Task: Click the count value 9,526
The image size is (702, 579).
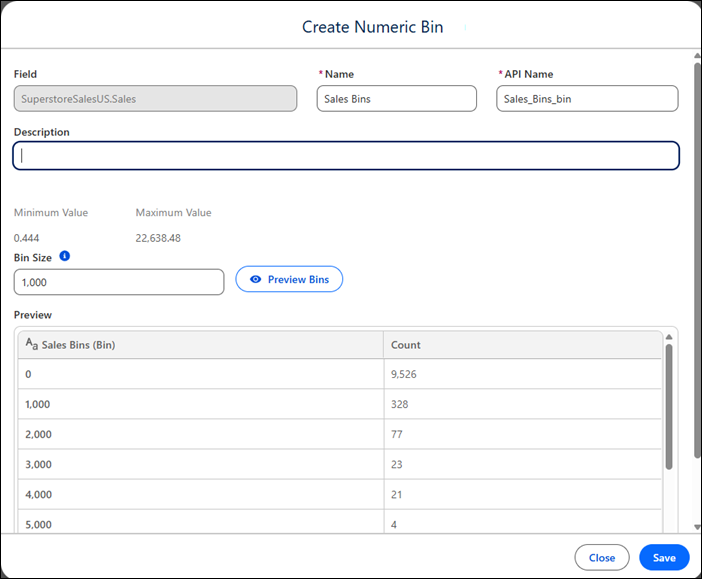Action: click(x=403, y=374)
